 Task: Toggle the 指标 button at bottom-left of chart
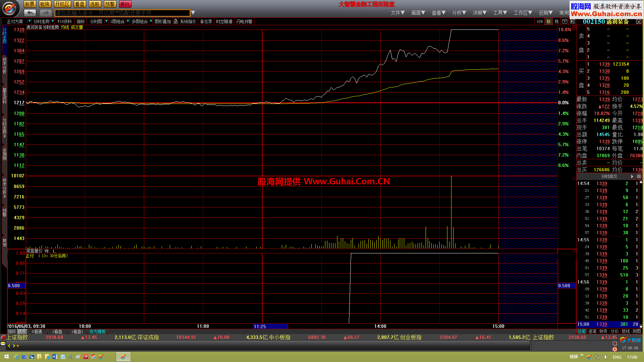12,331
